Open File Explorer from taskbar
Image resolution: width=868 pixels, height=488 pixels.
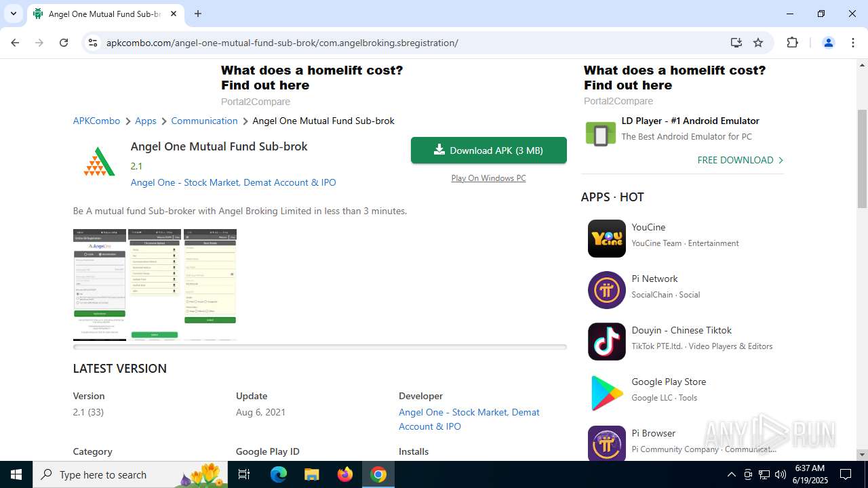pos(312,474)
